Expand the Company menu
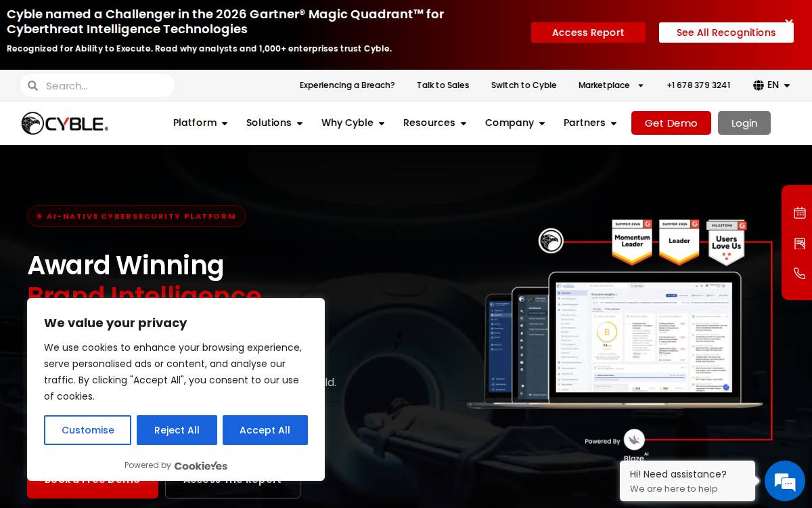The height and width of the screenshot is (508, 812). coord(515,123)
